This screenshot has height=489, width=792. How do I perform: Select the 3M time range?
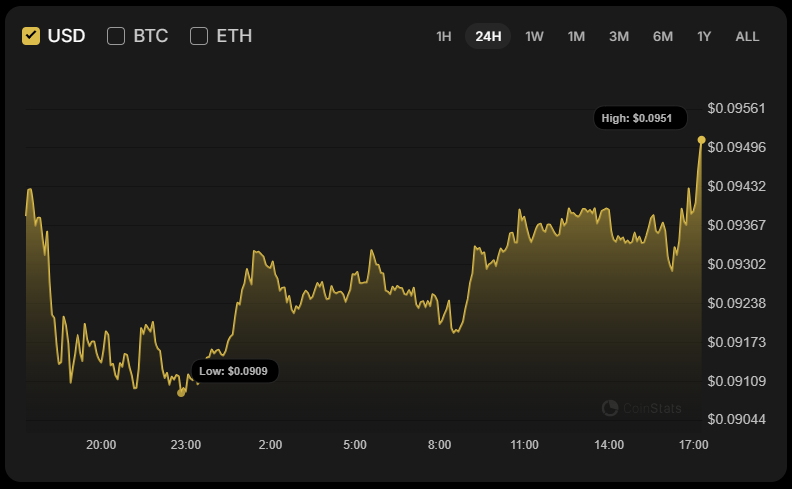[619, 36]
